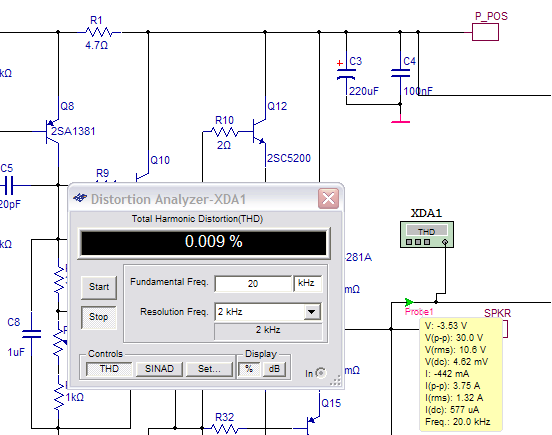Click the Start button in Distortion Analyzer
The image size is (552, 435).
99,287
